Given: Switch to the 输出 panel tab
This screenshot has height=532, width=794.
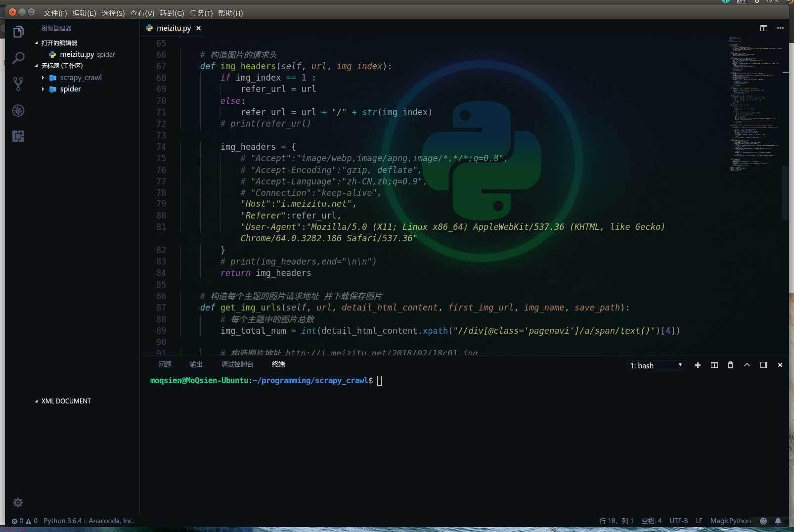Looking at the screenshot, I should [196, 364].
